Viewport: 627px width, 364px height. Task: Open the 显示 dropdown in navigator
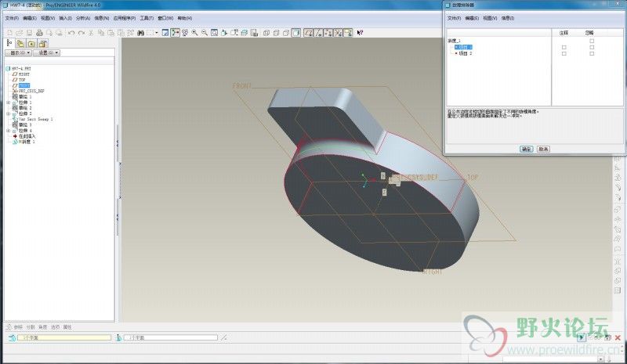18,52
